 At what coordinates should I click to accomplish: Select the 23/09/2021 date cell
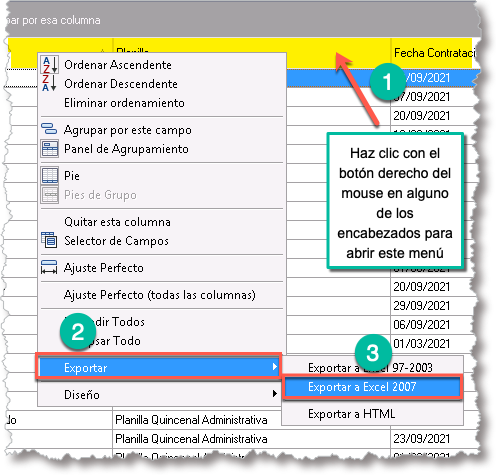422,439
